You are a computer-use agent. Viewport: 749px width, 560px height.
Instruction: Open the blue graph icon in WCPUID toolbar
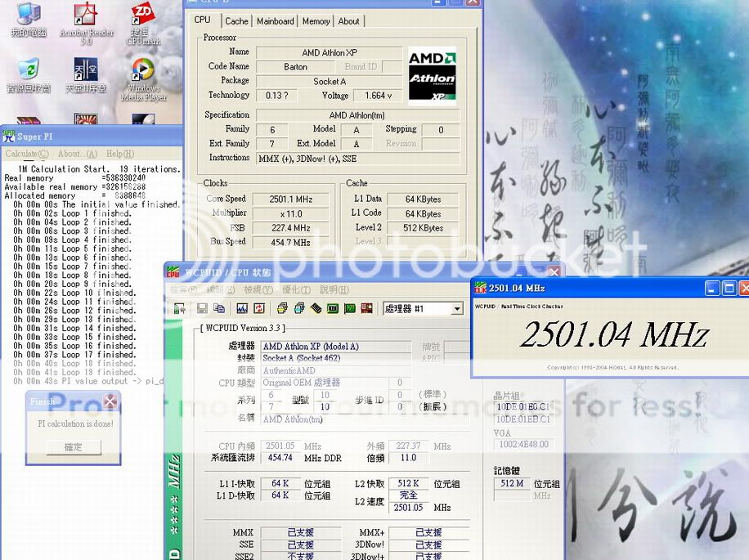(x=242, y=308)
